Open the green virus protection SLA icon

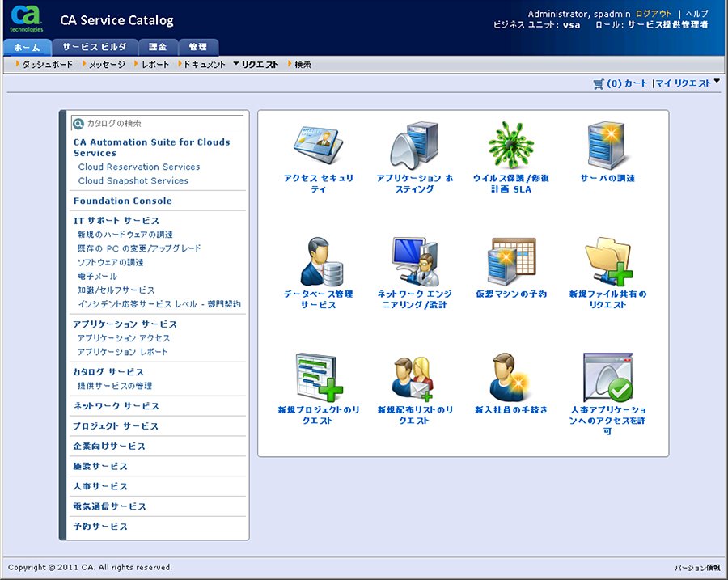(510, 145)
